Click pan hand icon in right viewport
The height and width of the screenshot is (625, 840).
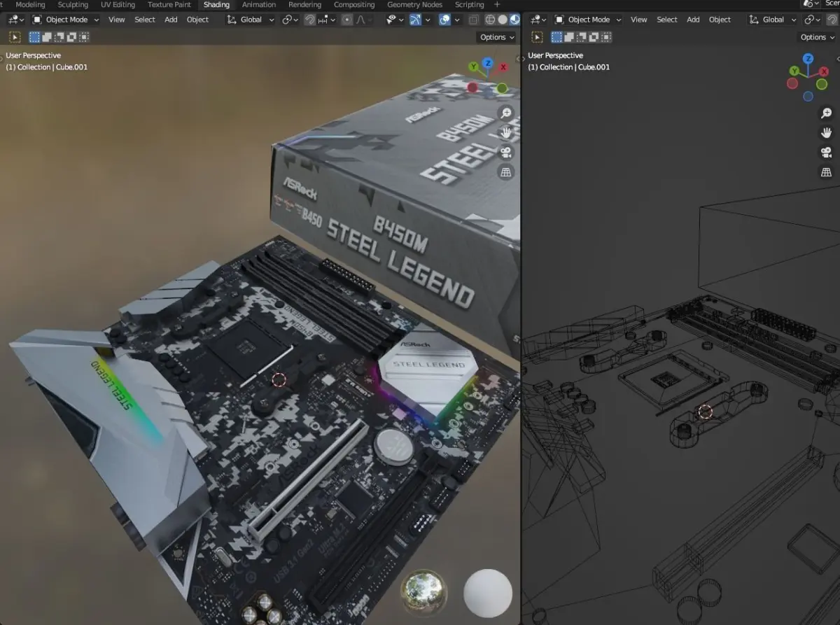click(827, 133)
